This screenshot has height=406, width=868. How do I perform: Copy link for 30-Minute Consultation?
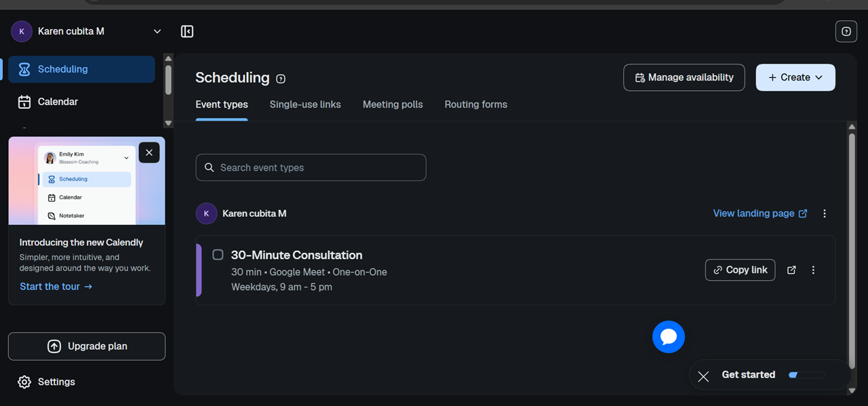pyautogui.click(x=740, y=270)
